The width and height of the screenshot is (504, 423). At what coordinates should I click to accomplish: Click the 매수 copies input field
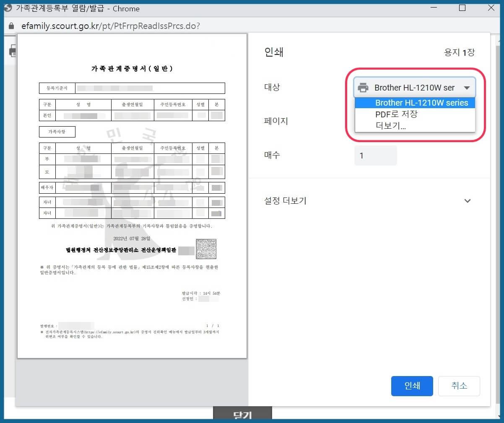375,156
